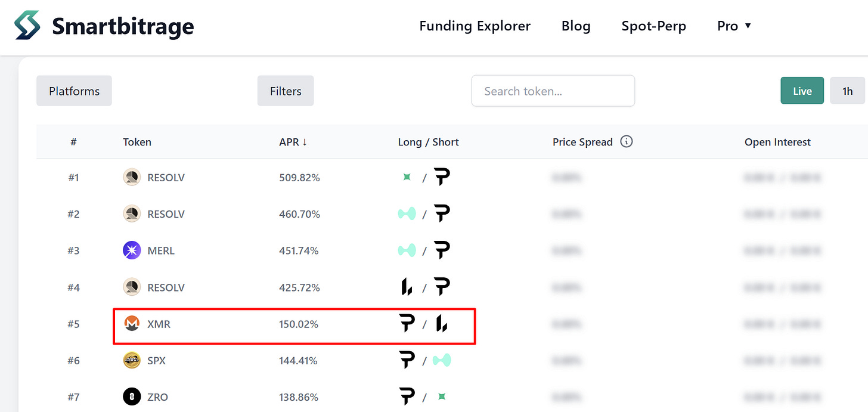Click the rank number #1
868x412 pixels.
pyautogui.click(x=73, y=178)
